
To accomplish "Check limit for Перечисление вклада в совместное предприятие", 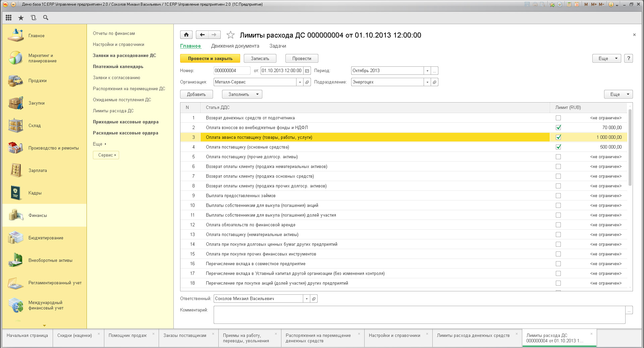I will pos(558,264).
